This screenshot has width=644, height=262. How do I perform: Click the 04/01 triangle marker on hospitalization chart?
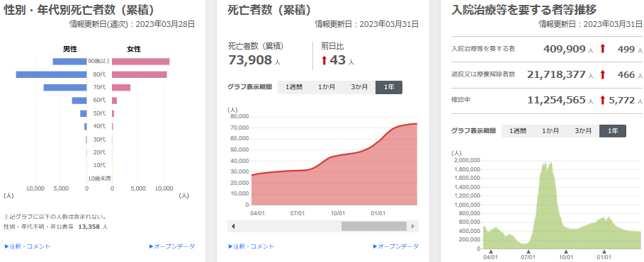coord(491,252)
